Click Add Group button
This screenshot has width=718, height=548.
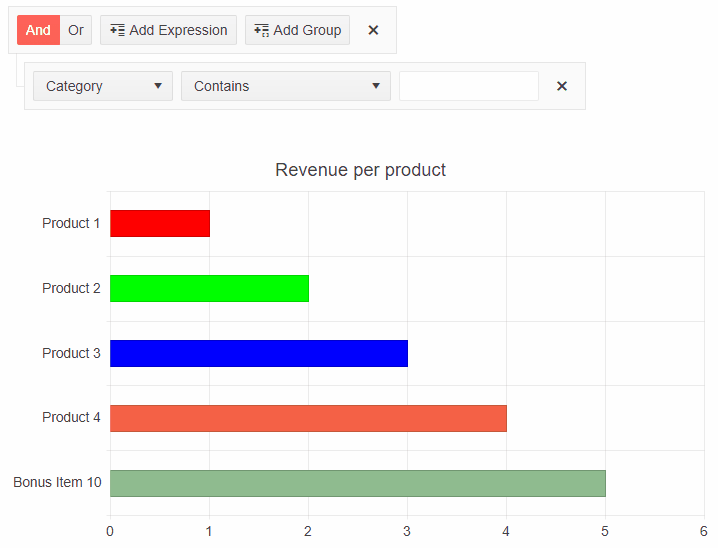pos(298,30)
